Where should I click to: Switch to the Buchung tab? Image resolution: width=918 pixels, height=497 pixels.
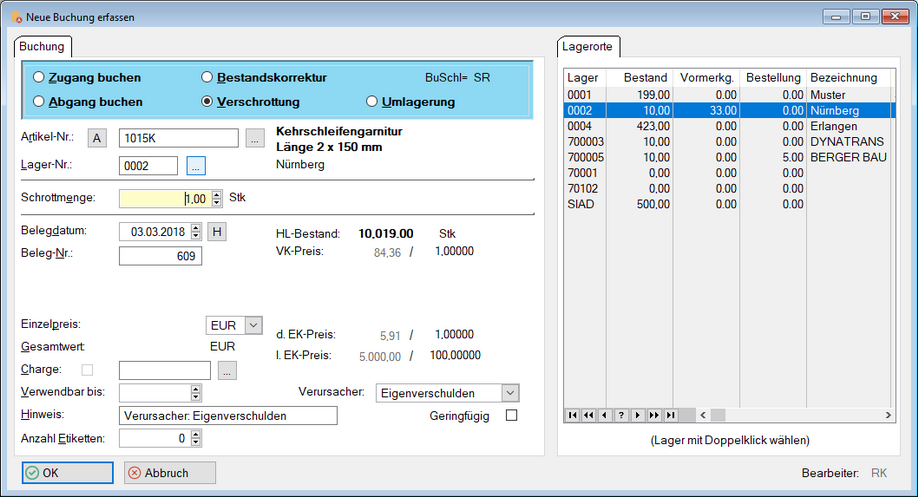point(42,46)
